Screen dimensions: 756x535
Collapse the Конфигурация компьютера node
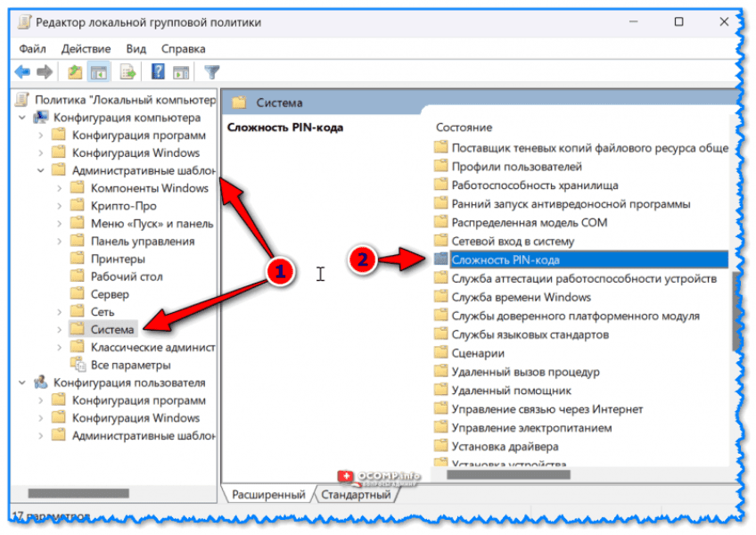pyautogui.click(x=21, y=118)
